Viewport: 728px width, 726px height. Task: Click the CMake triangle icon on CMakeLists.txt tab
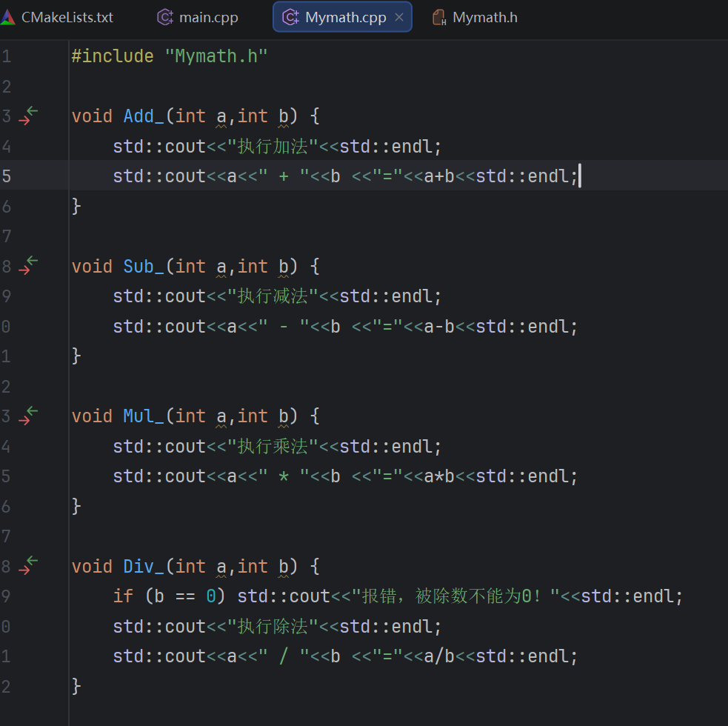(x=8, y=17)
